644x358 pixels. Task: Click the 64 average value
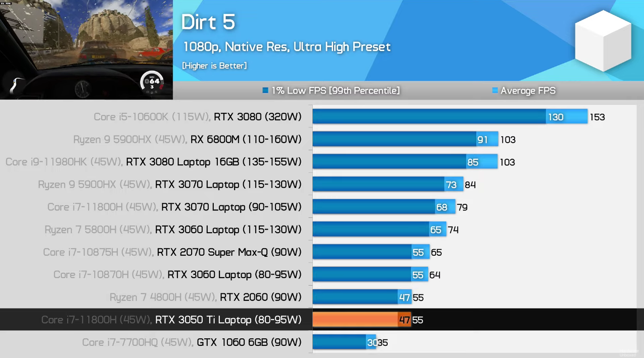(x=435, y=275)
